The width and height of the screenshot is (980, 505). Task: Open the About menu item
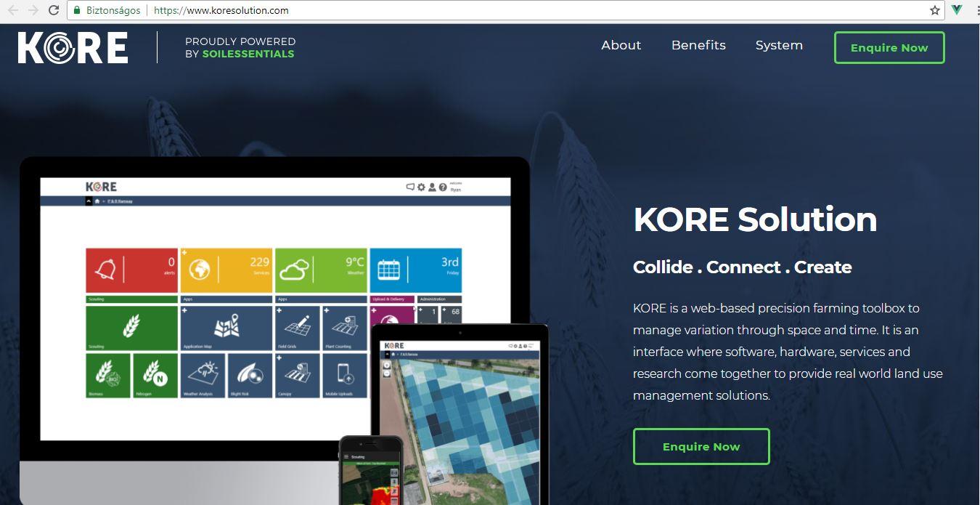click(621, 45)
